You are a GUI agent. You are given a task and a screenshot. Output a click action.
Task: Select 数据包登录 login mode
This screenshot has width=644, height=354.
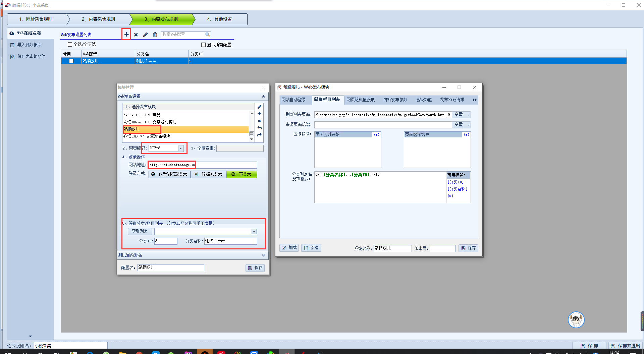[x=208, y=174]
